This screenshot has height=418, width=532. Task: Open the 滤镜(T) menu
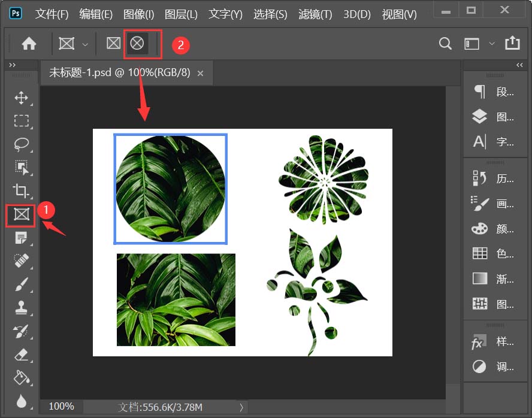[314, 14]
